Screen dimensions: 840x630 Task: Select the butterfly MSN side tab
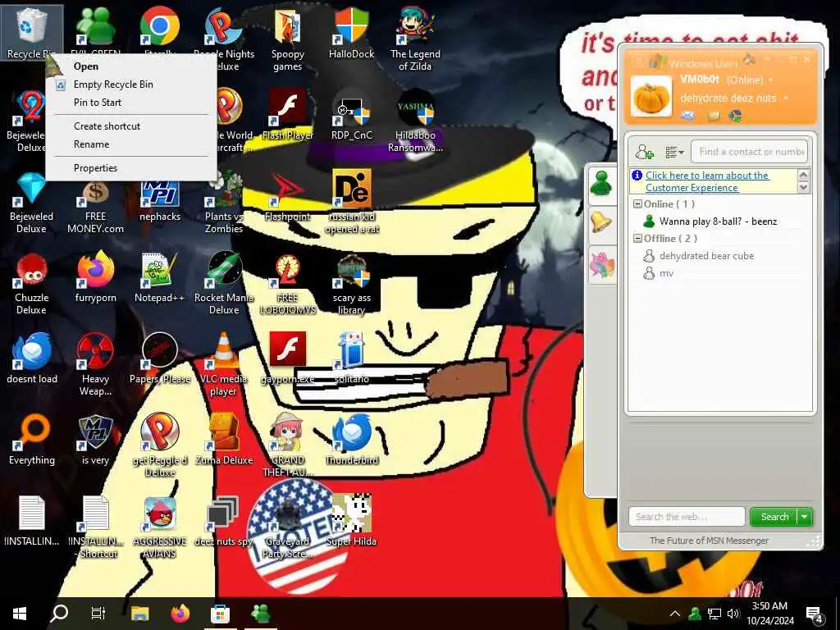click(x=601, y=264)
